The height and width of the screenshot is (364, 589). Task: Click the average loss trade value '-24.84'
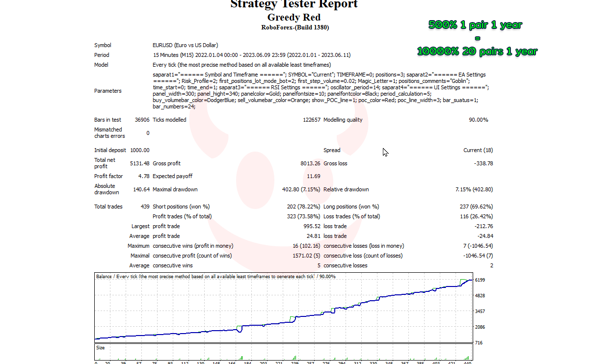[x=485, y=236]
